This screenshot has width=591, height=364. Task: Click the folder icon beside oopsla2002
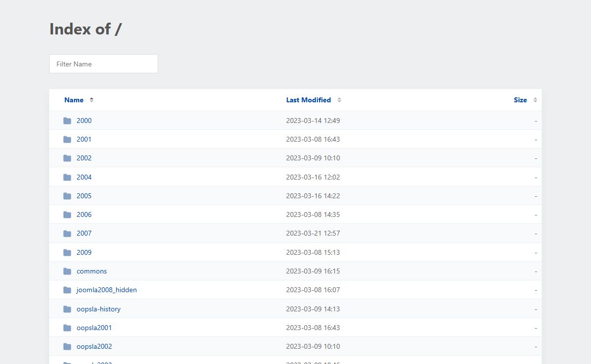67,347
